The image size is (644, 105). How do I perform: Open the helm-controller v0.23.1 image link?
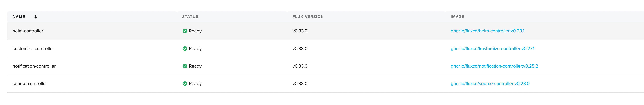pyautogui.click(x=487, y=31)
